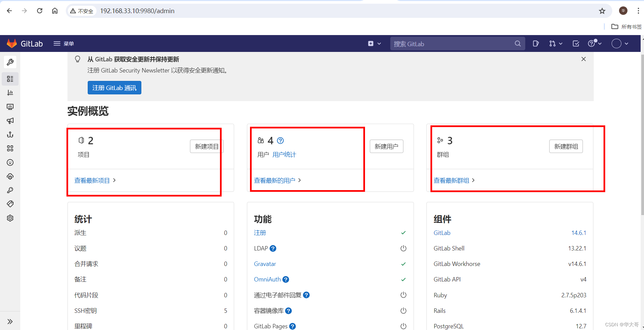Open the to-do list icon
The height and width of the screenshot is (330, 644).
(x=576, y=43)
